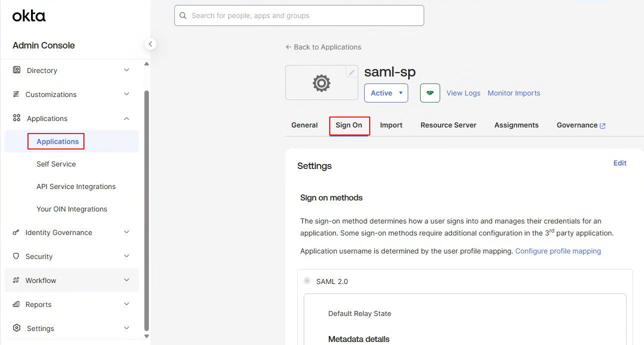Open View Logs link
This screenshot has width=644, height=345.
[464, 93]
